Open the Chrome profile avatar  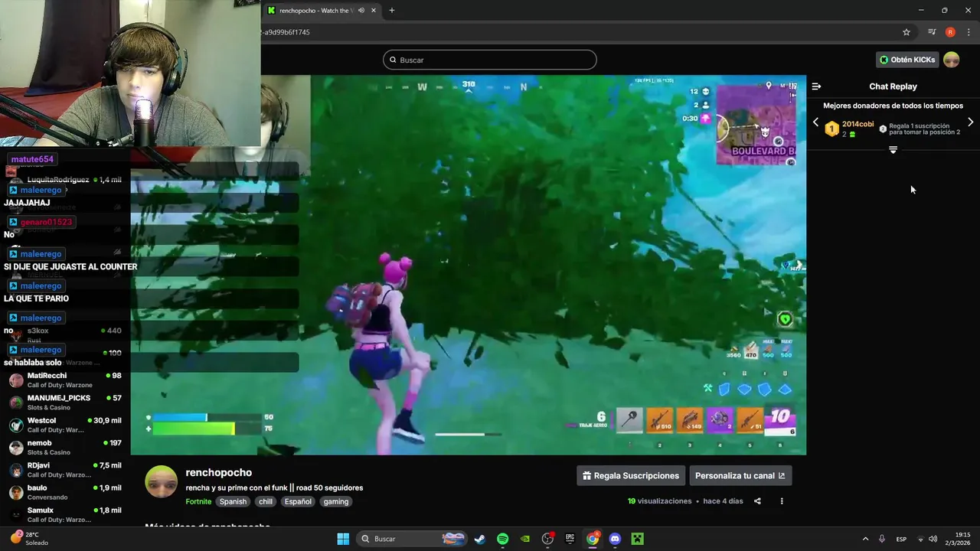point(950,32)
